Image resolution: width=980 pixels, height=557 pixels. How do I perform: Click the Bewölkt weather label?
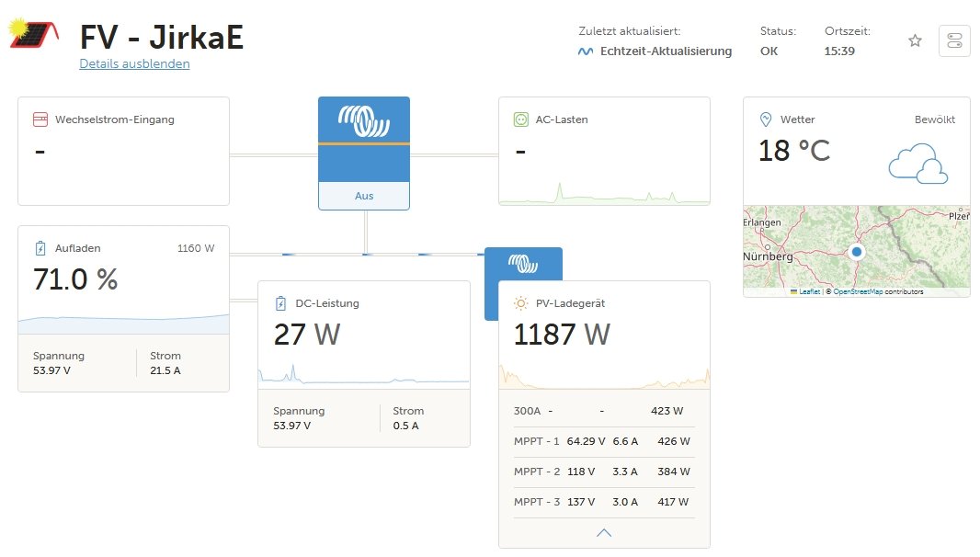coord(934,119)
